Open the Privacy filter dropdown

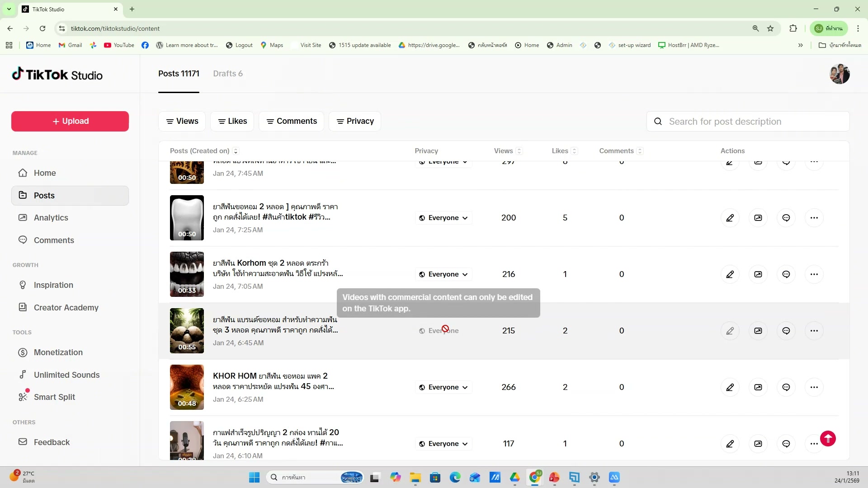point(355,121)
